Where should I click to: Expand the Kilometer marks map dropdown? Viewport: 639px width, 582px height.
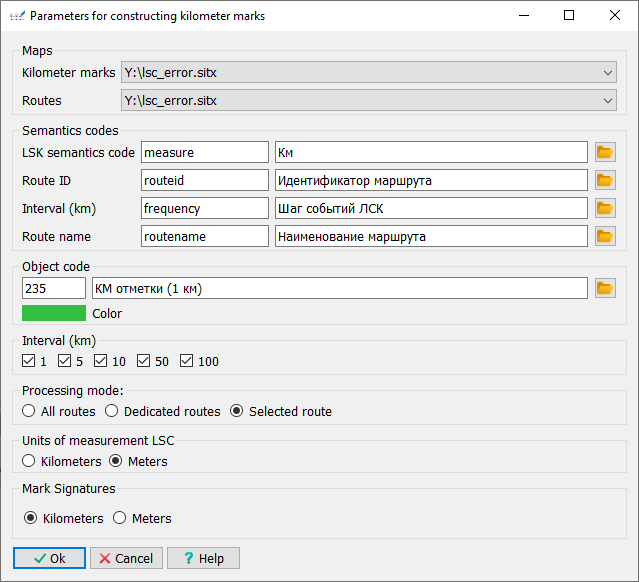[x=608, y=72]
